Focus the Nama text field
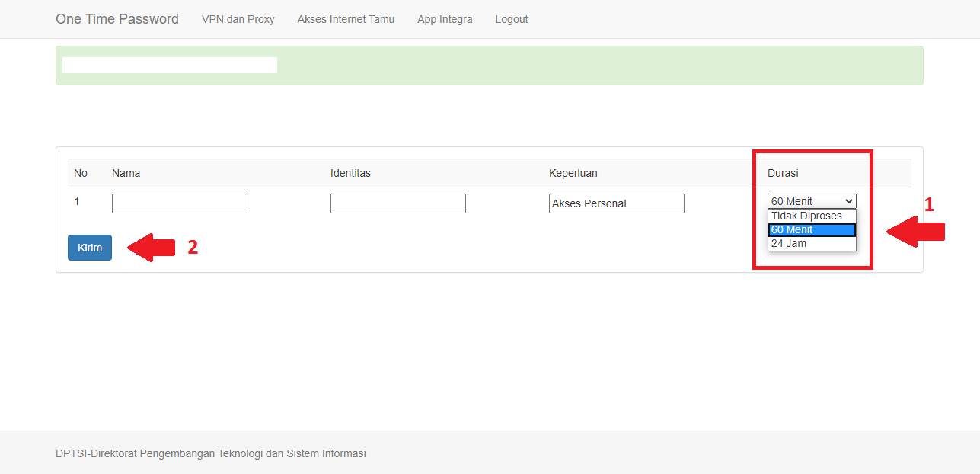Image resolution: width=980 pixels, height=474 pixels. [180, 203]
